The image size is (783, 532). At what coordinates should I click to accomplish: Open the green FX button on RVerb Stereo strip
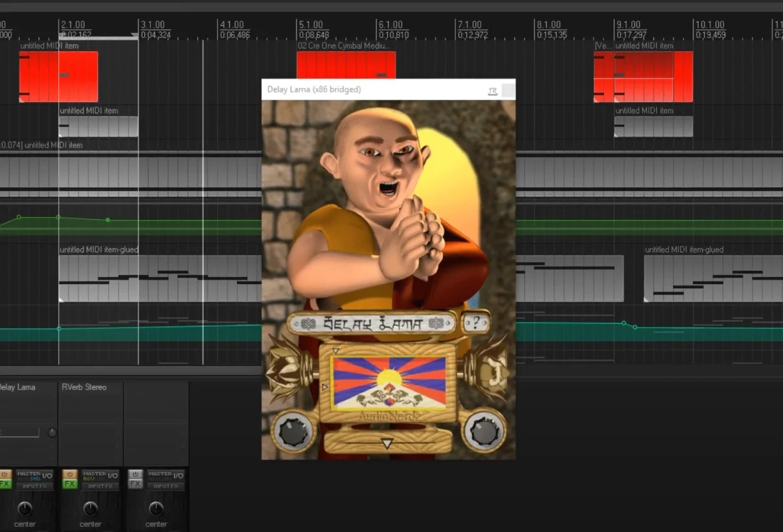70,484
